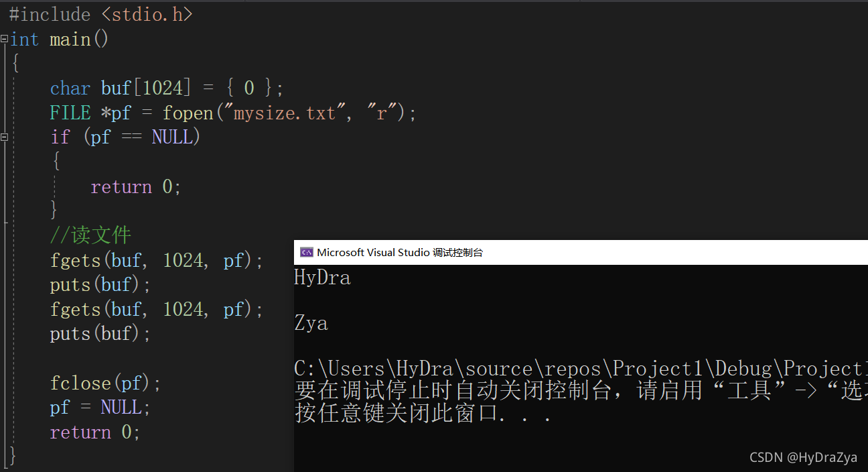Click the HyDra output line in console
The height and width of the screenshot is (472, 868).
(x=322, y=278)
